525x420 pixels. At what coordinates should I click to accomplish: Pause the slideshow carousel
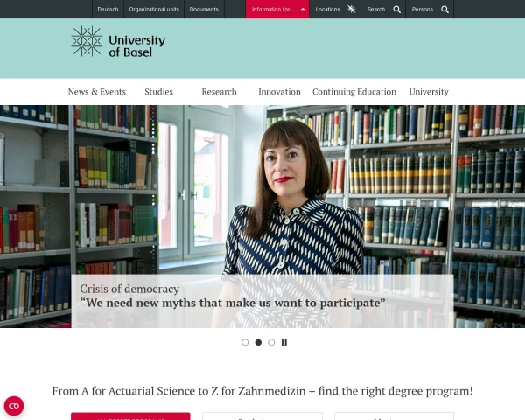click(x=284, y=343)
